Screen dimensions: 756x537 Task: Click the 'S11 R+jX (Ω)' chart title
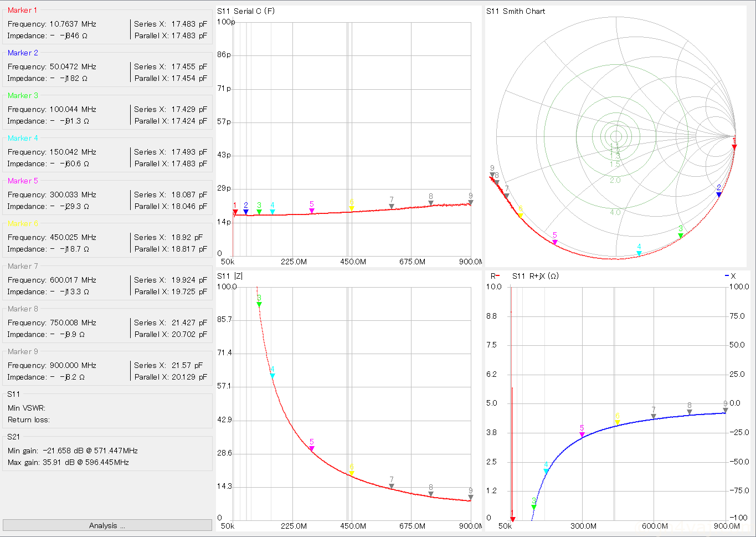[535, 276]
